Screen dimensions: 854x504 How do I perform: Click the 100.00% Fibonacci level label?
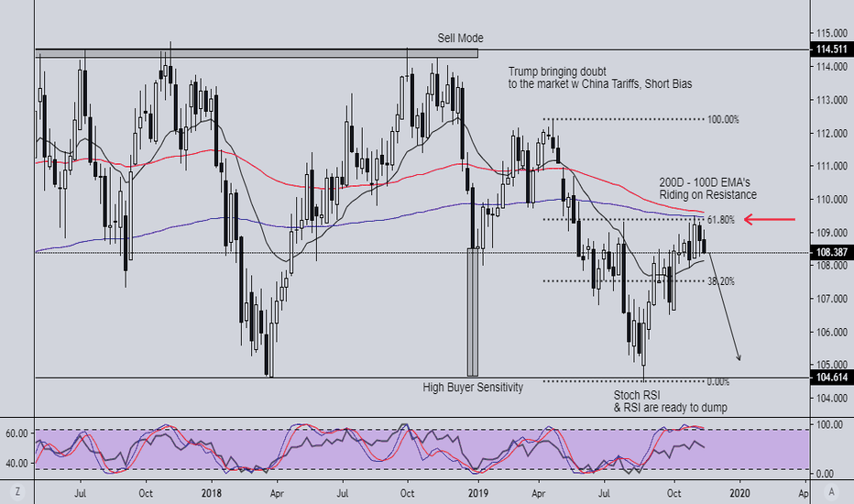[723, 119]
